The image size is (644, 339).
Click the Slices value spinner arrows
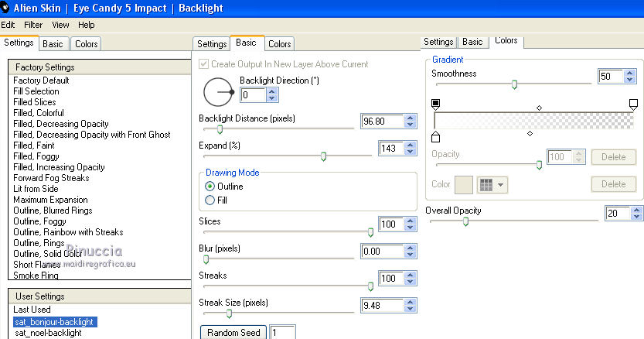[410, 224]
